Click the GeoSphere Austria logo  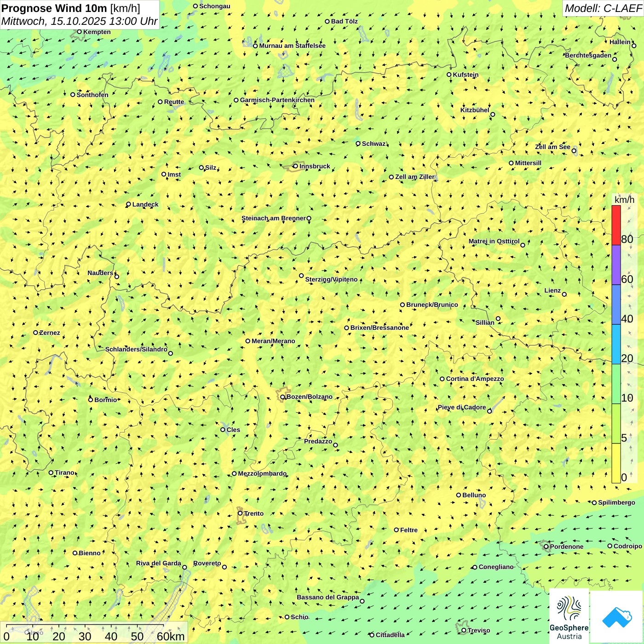pyautogui.click(x=569, y=616)
